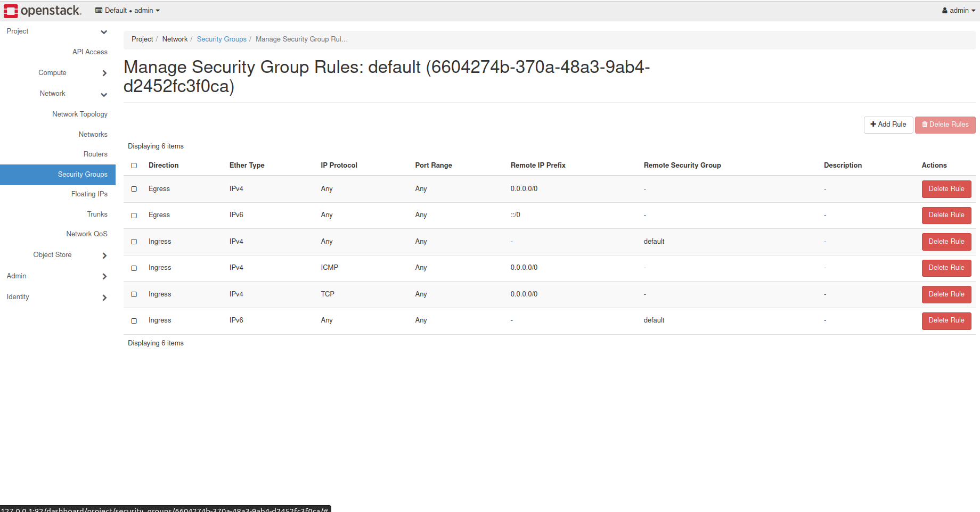The image size is (980, 512).
Task: Collapse the Network sidebar section
Action: point(104,95)
